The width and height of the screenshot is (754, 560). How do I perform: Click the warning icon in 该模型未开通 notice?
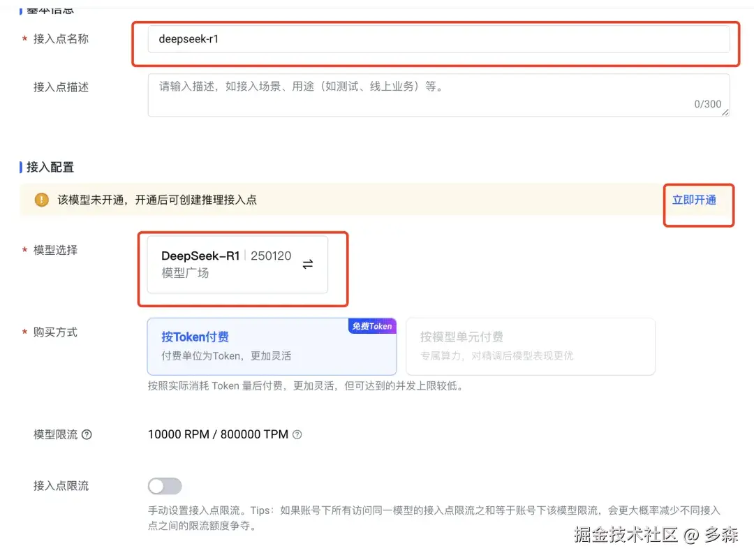click(42, 200)
